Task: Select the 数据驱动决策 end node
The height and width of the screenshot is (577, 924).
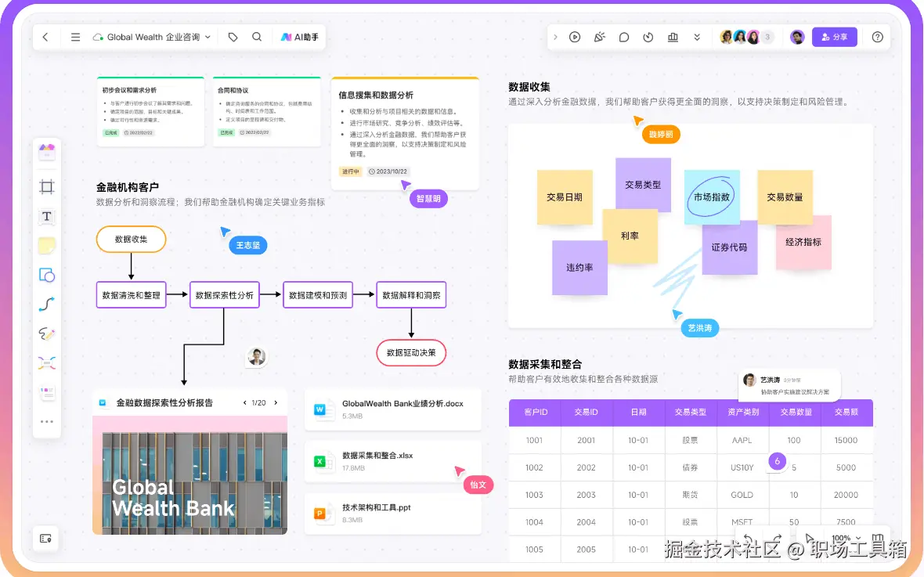Action: click(411, 352)
